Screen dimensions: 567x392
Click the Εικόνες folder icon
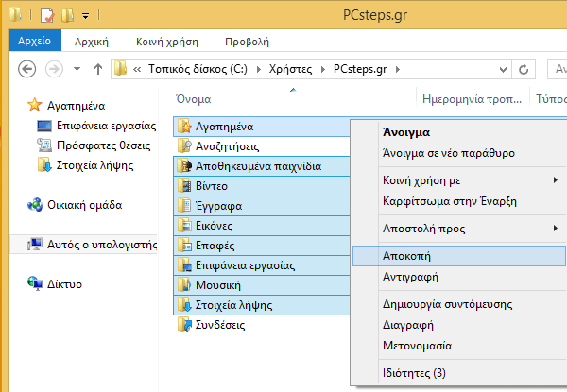184,226
